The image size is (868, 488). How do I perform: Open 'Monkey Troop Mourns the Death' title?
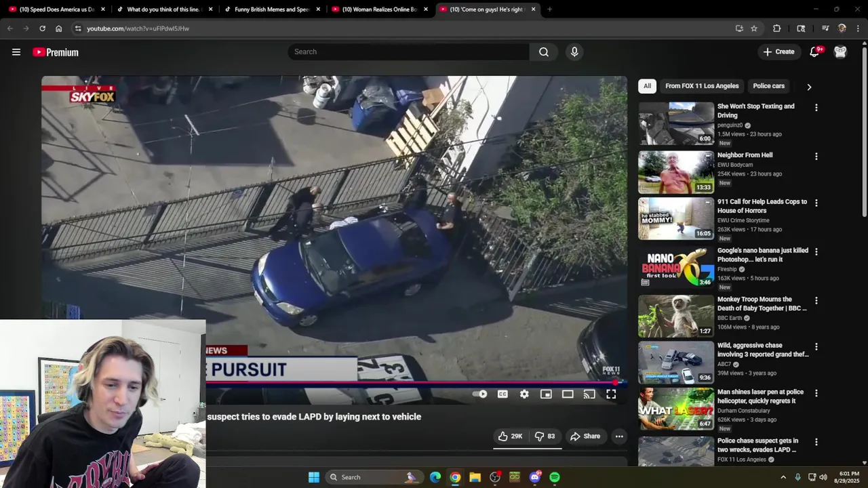coord(762,304)
